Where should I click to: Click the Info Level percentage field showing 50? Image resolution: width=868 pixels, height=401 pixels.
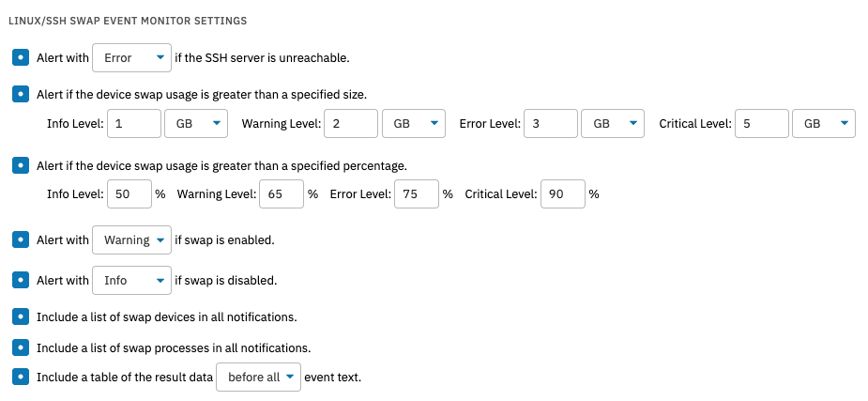pyautogui.click(x=129, y=193)
